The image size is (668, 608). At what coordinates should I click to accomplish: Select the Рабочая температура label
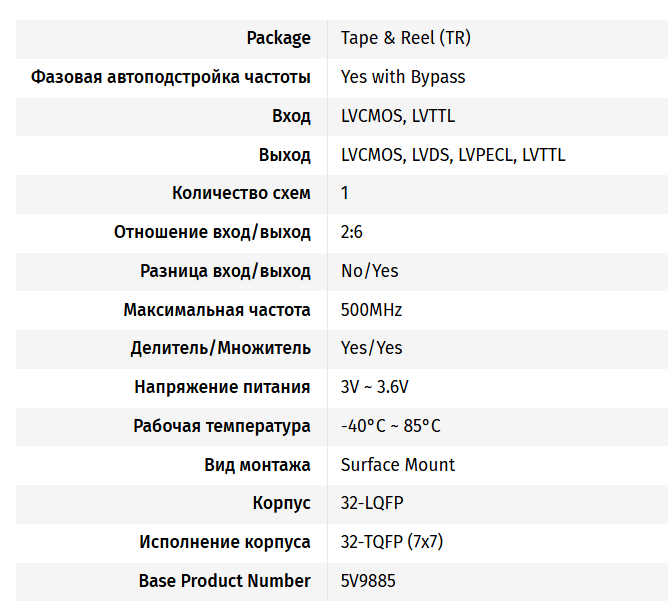[222, 426]
